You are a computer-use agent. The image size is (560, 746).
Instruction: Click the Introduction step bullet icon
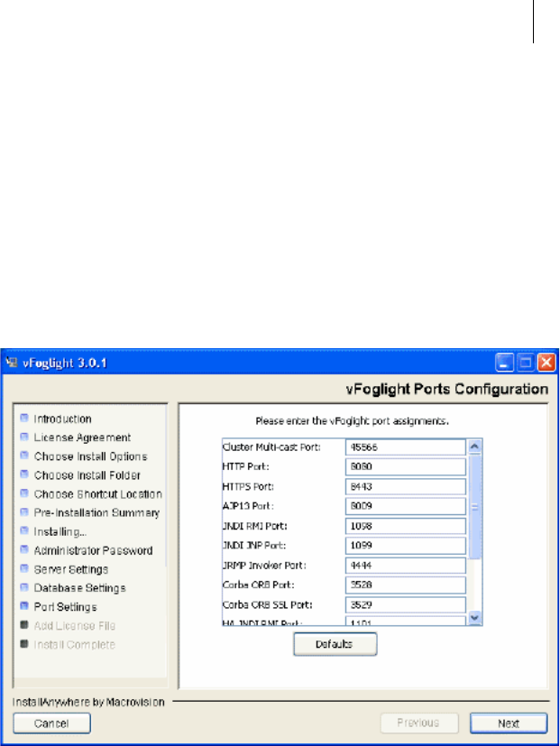pos(24,419)
